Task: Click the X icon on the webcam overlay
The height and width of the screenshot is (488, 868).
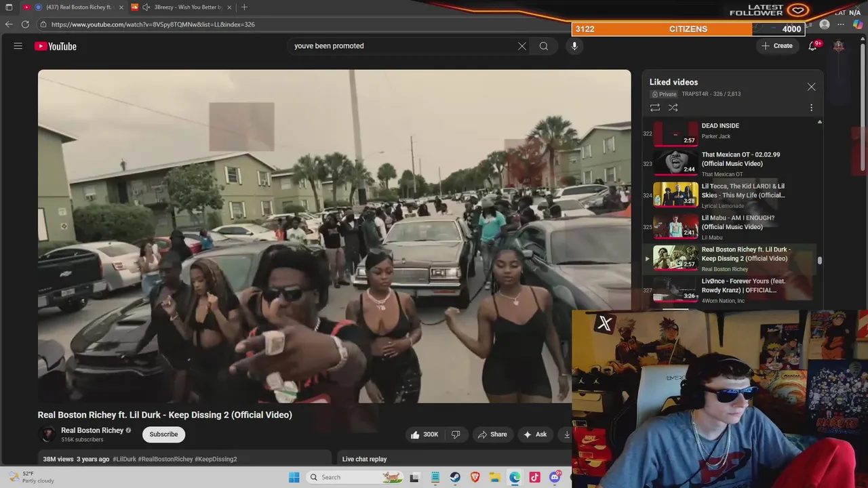Action: tap(604, 323)
